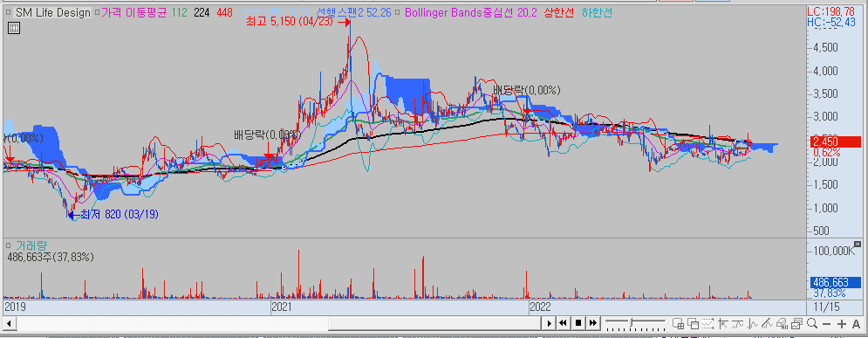Click the 배당락 marker near 2021

pos(266,135)
